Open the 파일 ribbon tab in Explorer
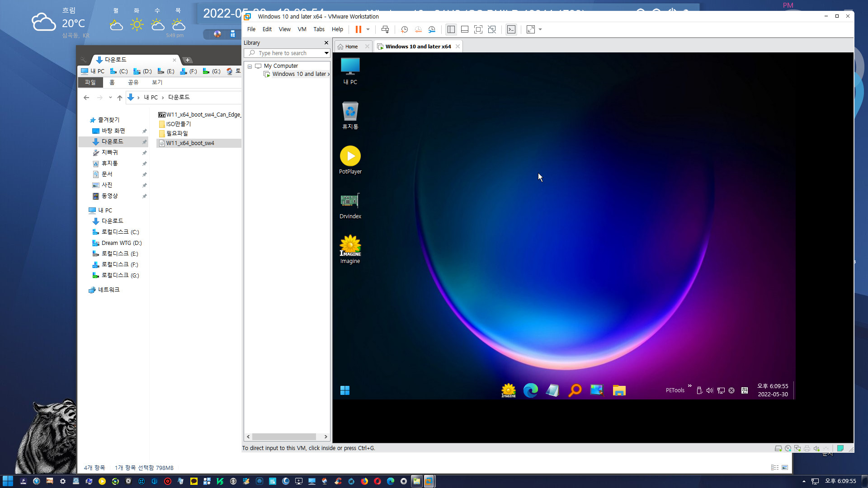 coord(90,82)
